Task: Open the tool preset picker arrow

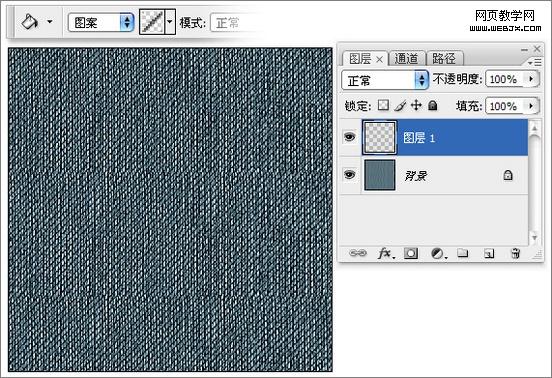Action: [50, 22]
